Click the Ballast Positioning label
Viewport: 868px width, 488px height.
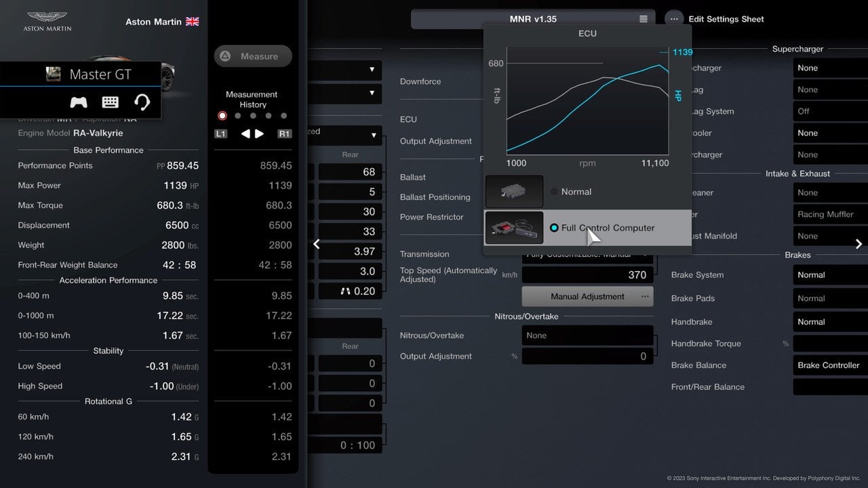point(435,197)
